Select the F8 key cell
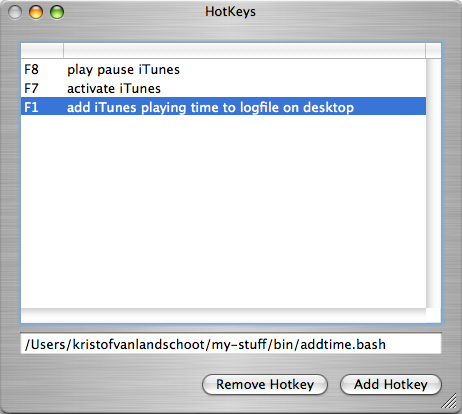 pyautogui.click(x=31, y=69)
